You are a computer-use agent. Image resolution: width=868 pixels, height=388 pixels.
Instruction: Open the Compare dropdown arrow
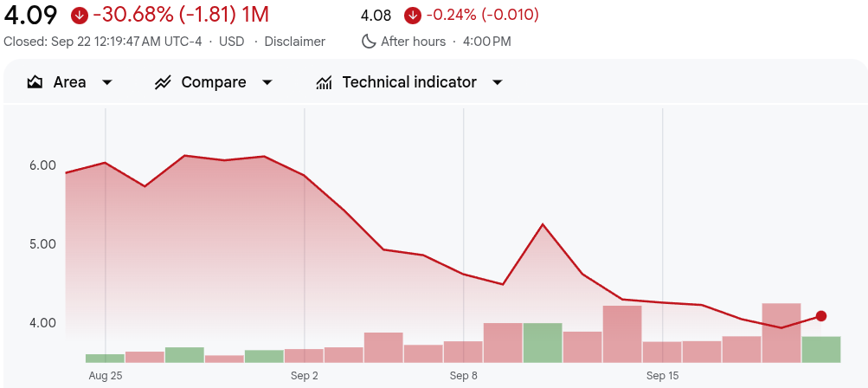(267, 82)
